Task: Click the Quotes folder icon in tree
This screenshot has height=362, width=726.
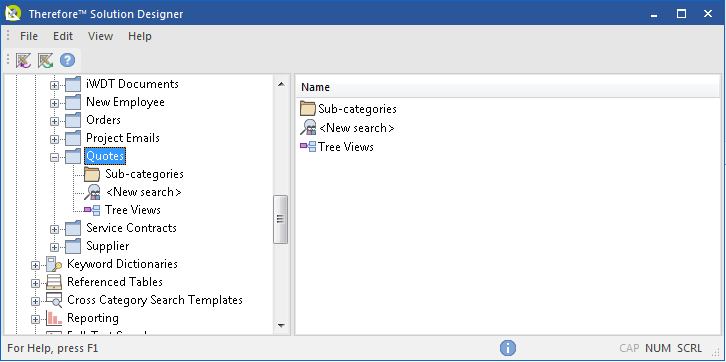Action: click(x=73, y=156)
